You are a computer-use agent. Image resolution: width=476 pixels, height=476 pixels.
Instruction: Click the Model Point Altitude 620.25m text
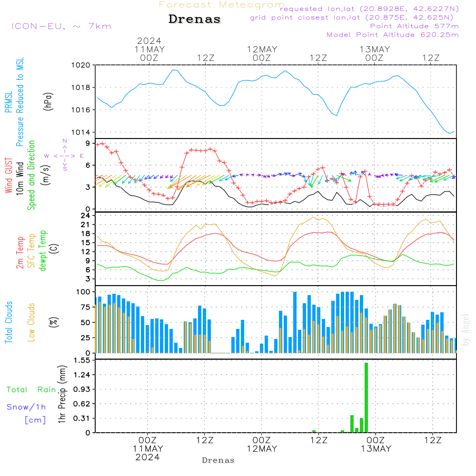(x=392, y=35)
